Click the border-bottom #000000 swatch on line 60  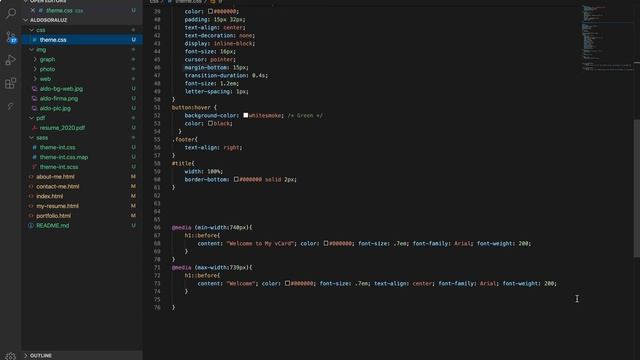[x=236, y=179]
